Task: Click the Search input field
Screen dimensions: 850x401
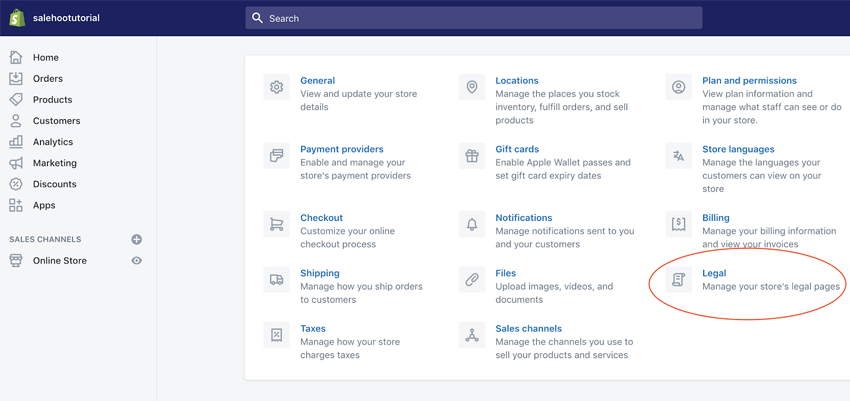Action: (474, 18)
